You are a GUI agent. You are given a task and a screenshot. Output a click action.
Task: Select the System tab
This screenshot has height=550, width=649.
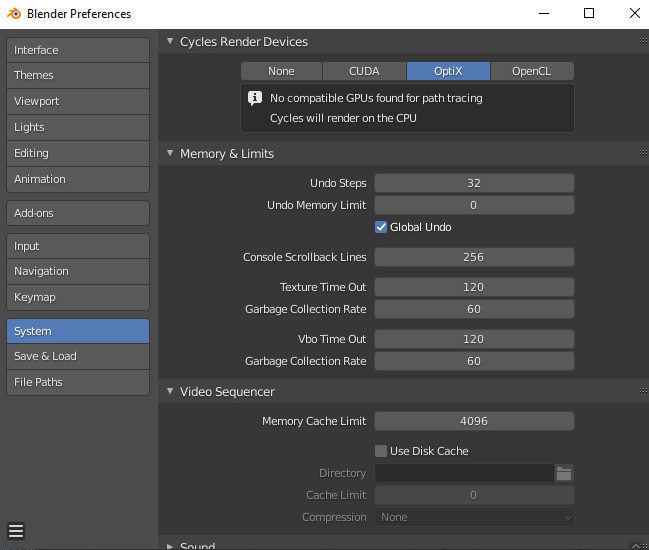[x=78, y=331]
